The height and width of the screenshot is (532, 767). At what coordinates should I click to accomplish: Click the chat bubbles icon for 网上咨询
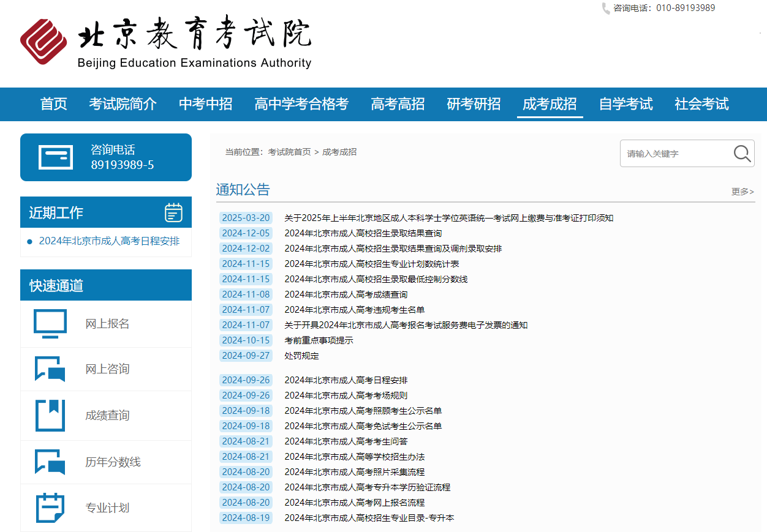click(x=50, y=369)
